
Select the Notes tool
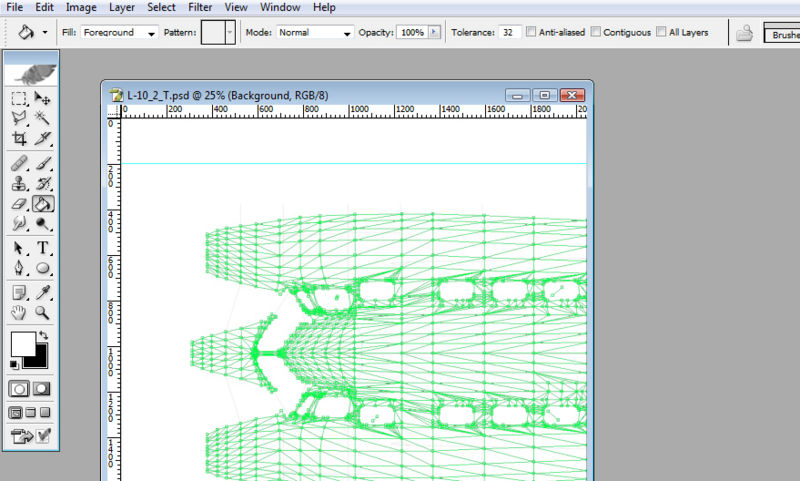click(19, 293)
